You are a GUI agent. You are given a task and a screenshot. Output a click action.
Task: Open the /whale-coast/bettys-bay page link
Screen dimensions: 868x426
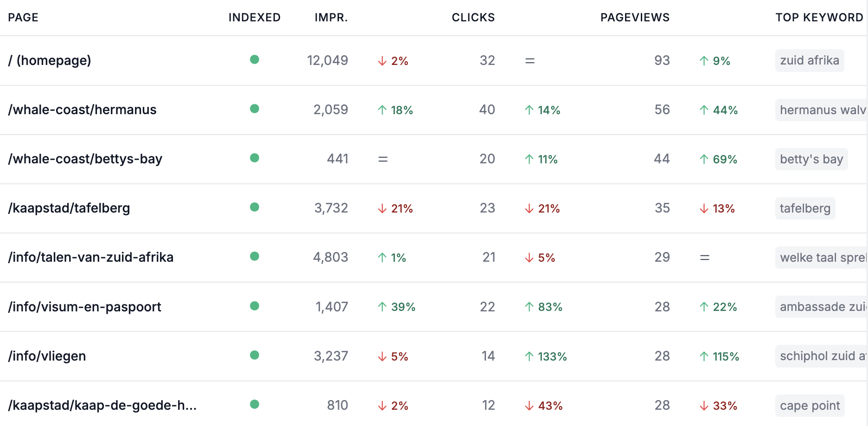[x=85, y=159]
